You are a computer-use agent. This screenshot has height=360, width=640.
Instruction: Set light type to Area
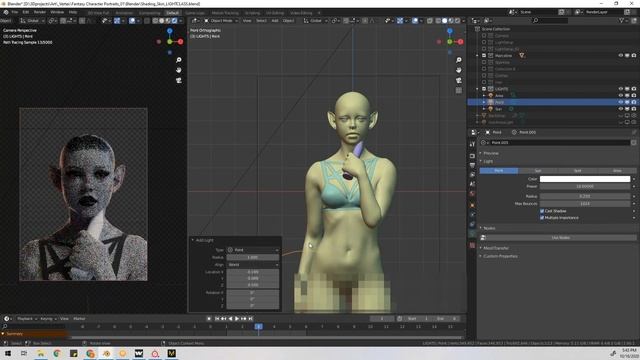pyautogui.click(x=617, y=171)
